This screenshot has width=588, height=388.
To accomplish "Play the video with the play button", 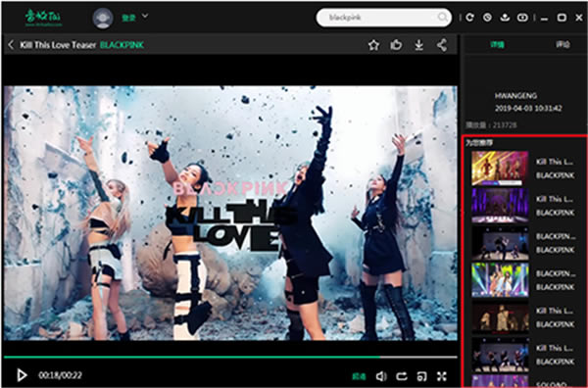I will [22, 375].
